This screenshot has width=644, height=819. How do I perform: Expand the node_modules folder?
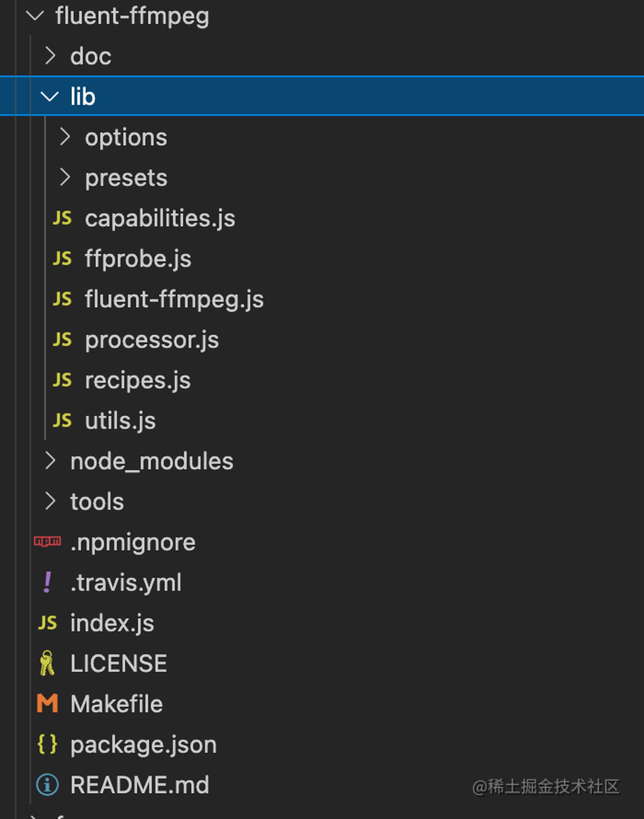50,461
